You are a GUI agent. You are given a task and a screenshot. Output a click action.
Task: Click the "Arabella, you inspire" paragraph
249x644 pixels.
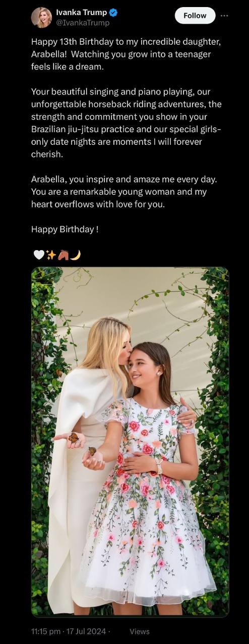tap(124, 192)
